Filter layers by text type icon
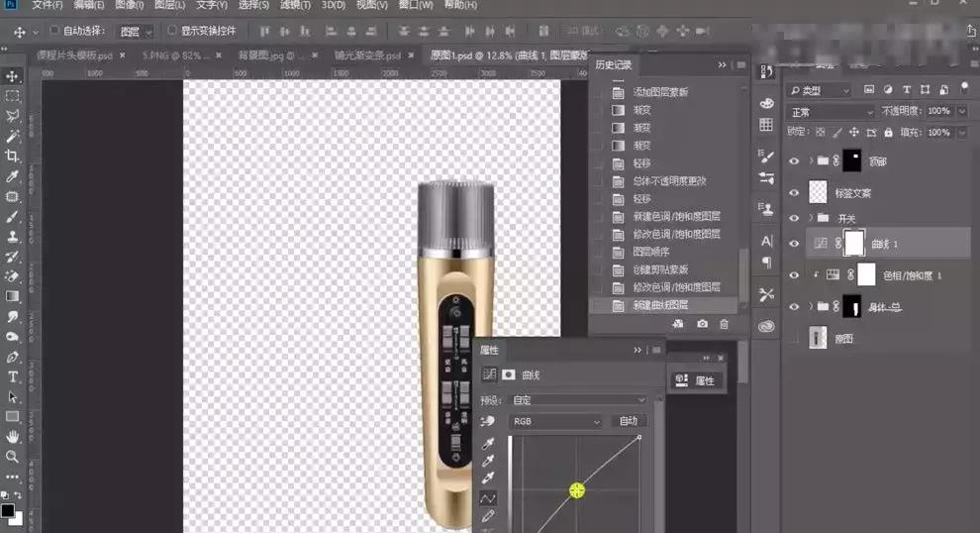980x533 pixels. click(x=906, y=90)
